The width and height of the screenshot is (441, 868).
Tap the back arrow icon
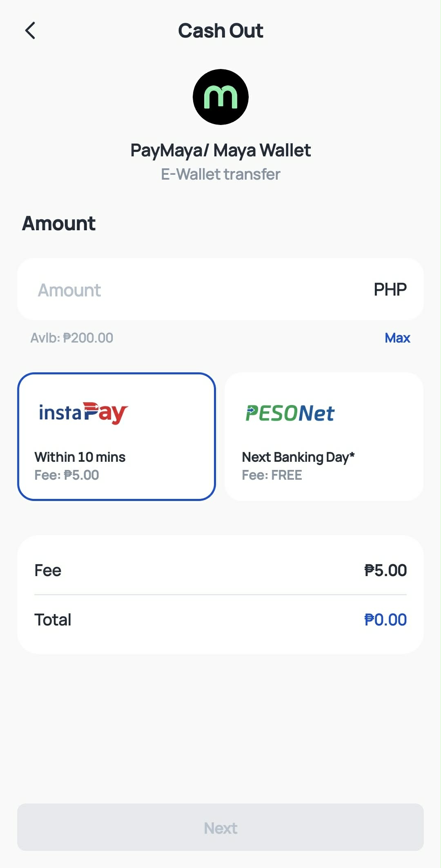coord(30,31)
